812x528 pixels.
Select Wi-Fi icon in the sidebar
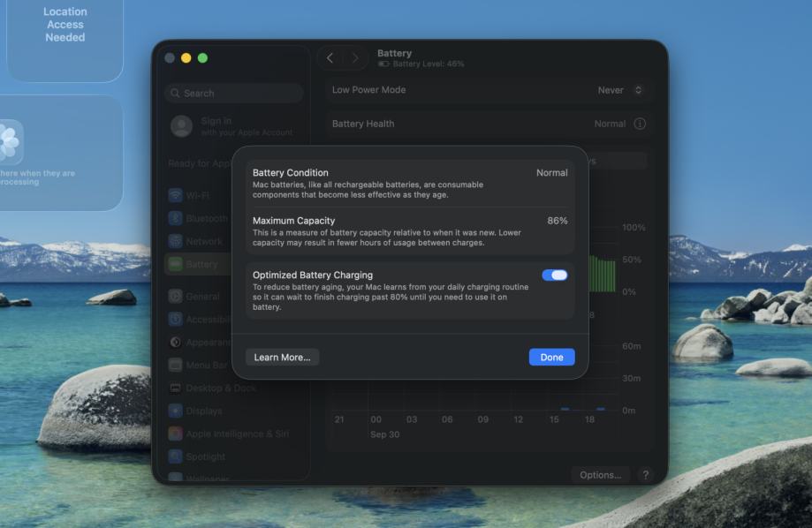(x=176, y=196)
